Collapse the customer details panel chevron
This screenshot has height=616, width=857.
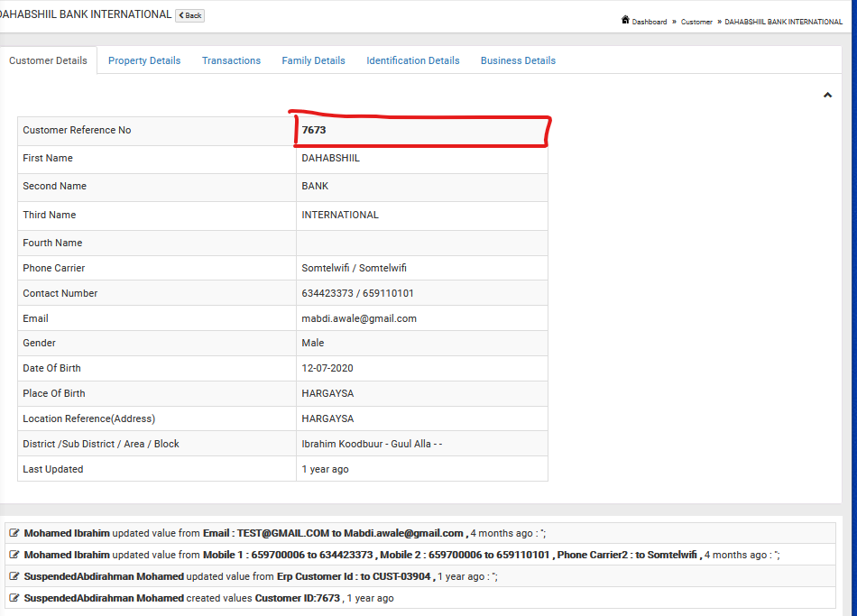click(827, 95)
